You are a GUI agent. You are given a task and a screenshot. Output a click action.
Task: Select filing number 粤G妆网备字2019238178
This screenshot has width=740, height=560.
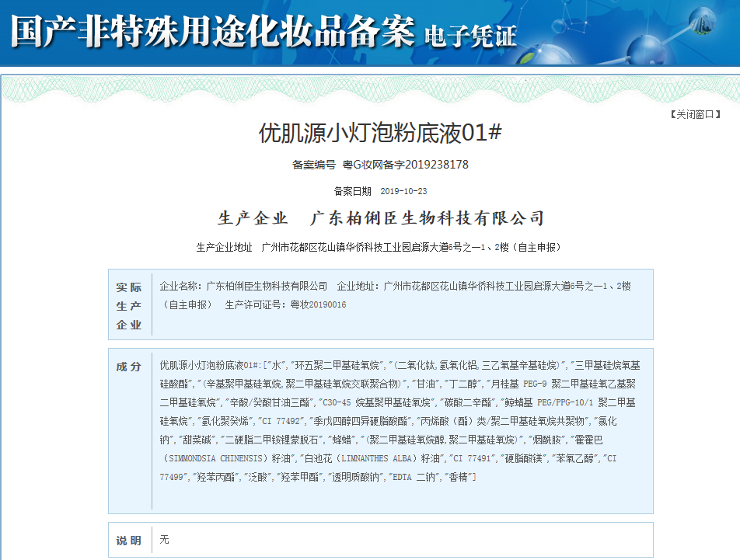click(406, 165)
